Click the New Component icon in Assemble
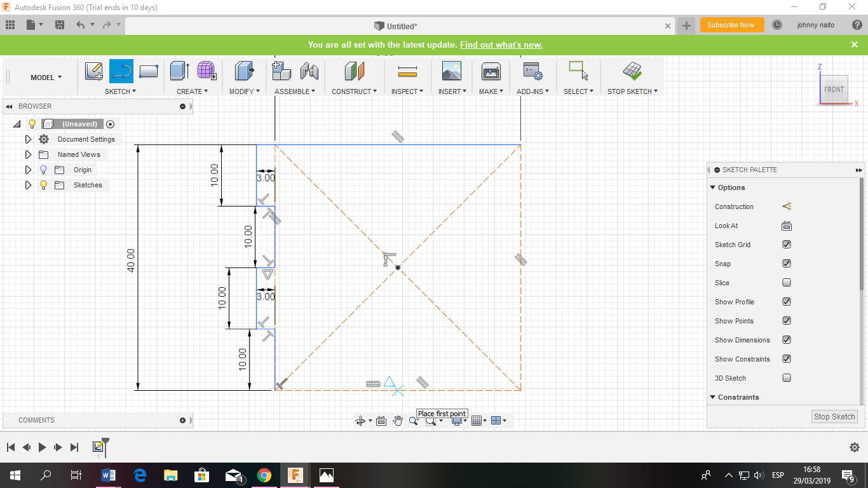The image size is (868, 488). coord(281,71)
